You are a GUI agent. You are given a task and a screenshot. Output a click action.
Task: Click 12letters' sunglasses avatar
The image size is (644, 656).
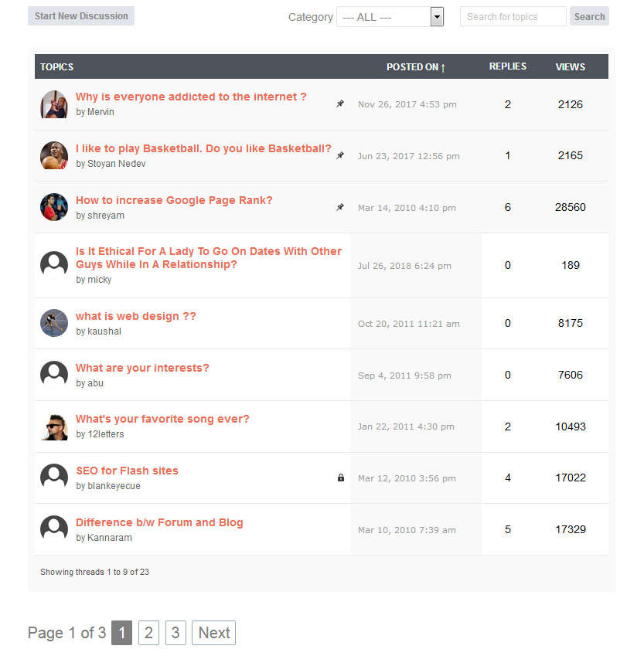click(x=54, y=427)
